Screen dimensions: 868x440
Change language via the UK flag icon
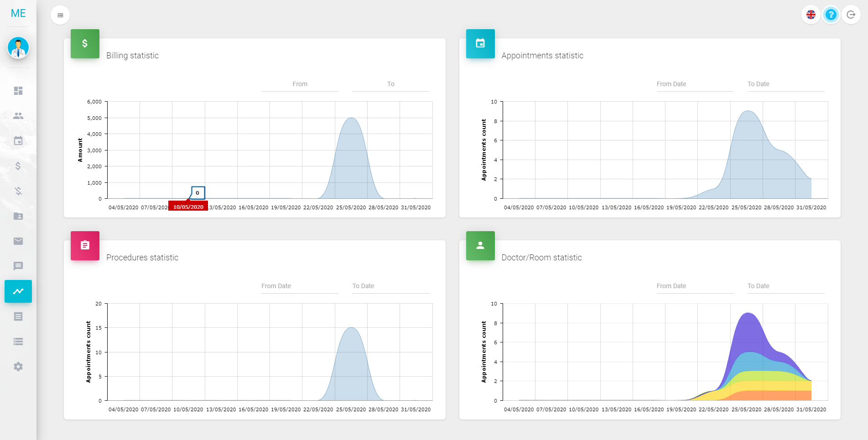click(x=811, y=15)
